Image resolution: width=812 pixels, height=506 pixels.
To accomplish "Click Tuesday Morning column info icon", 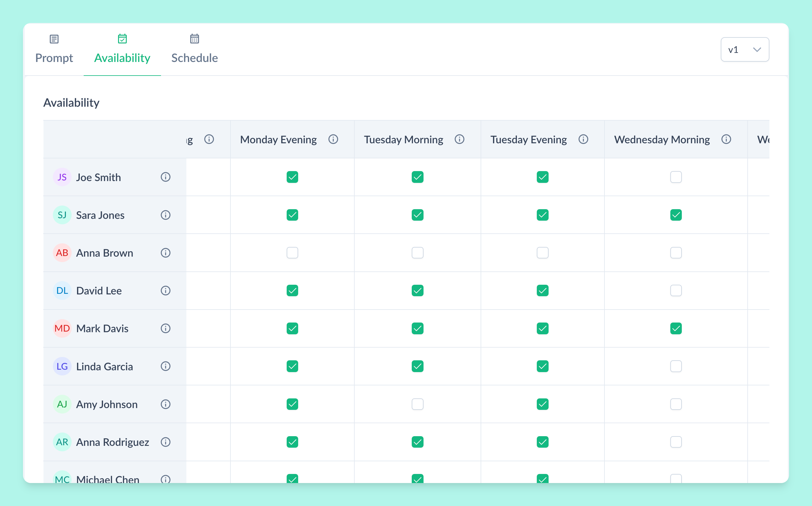I will click(459, 139).
